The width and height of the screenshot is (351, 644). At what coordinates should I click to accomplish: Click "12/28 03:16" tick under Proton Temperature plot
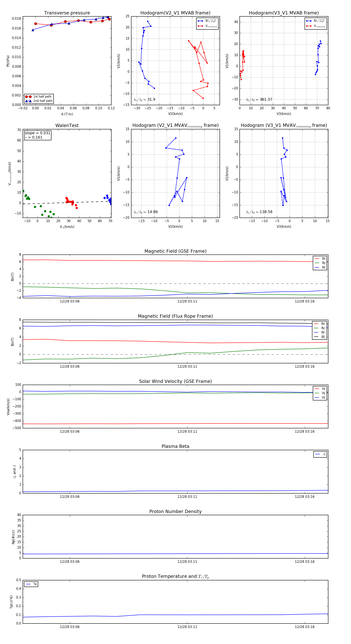click(x=305, y=627)
